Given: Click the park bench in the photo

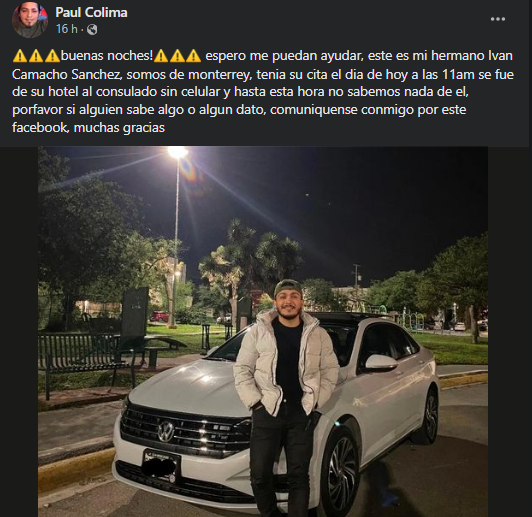Looking at the screenshot, I should pyautogui.click(x=85, y=358).
